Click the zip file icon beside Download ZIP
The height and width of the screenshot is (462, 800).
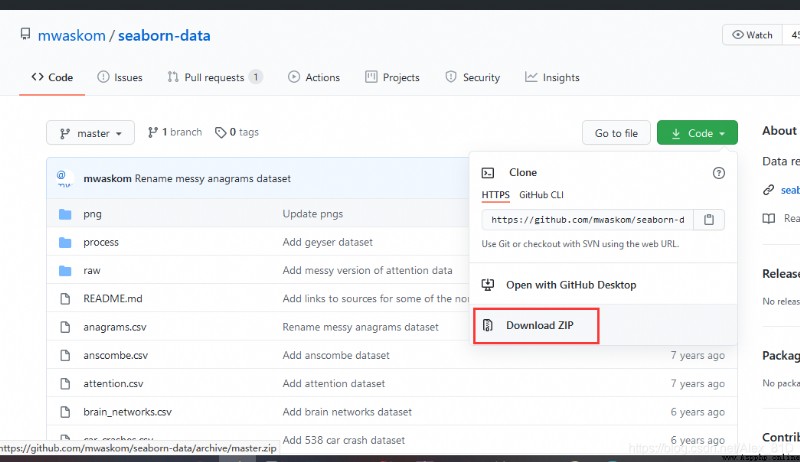(488, 325)
